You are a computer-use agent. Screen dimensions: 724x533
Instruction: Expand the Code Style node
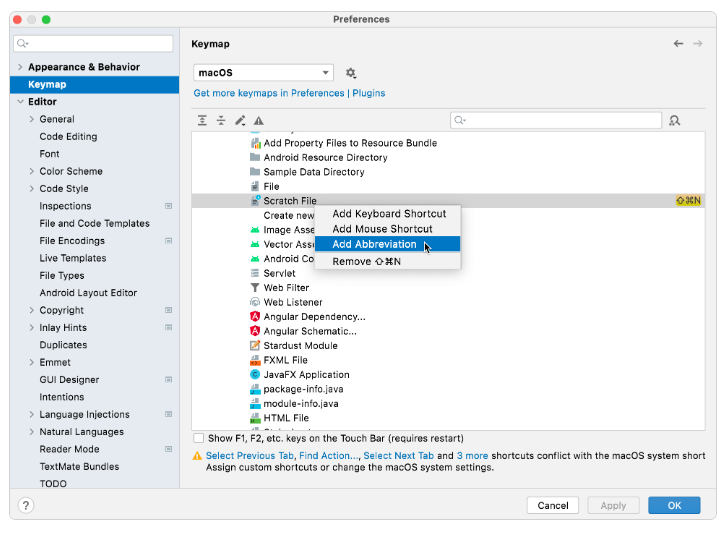pos(31,188)
